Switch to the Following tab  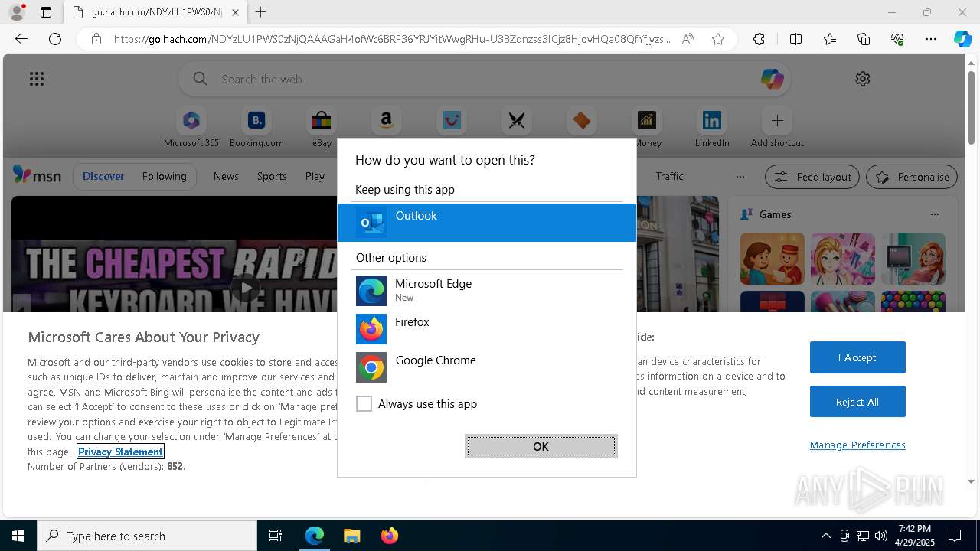(164, 176)
